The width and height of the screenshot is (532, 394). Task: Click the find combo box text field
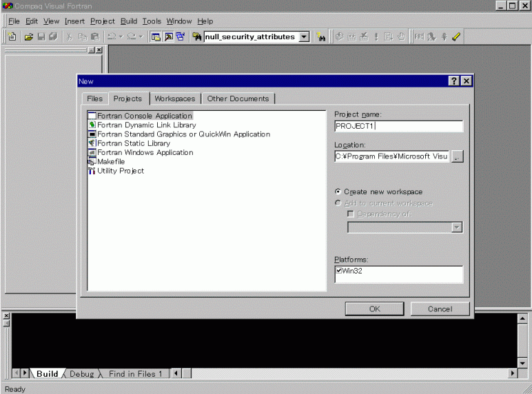coord(252,37)
